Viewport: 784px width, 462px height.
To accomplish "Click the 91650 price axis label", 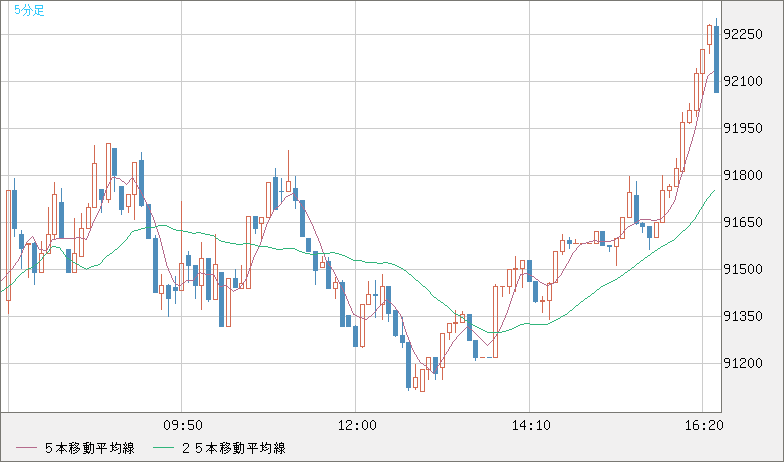I will coord(744,222).
